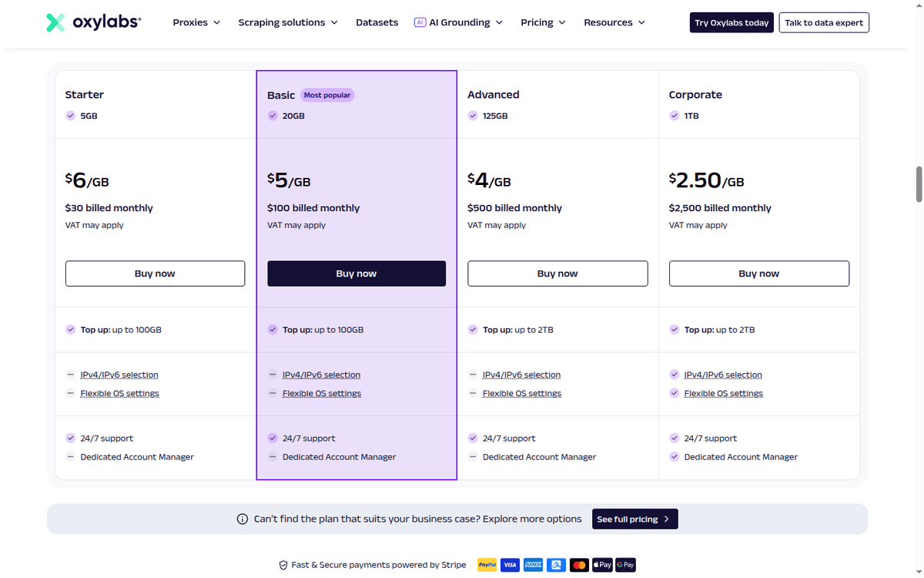Click the page vertical scrollbar thumb
The image size is (924, 578).
[x=919, y=184]
